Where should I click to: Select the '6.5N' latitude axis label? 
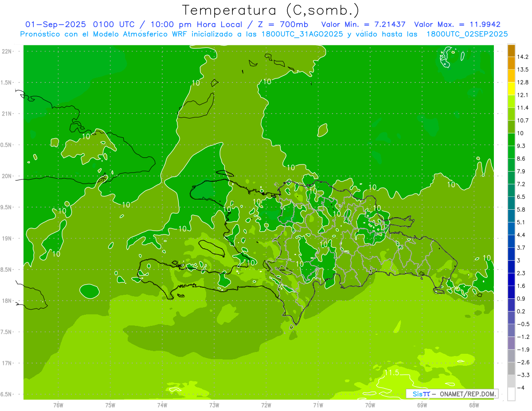tap(7, 395)
